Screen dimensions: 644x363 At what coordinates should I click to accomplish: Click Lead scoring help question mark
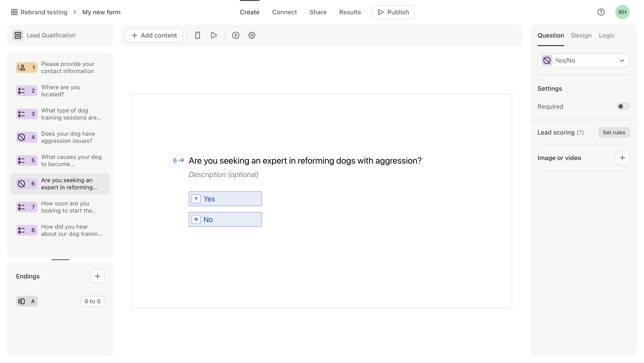pos(580,132)
